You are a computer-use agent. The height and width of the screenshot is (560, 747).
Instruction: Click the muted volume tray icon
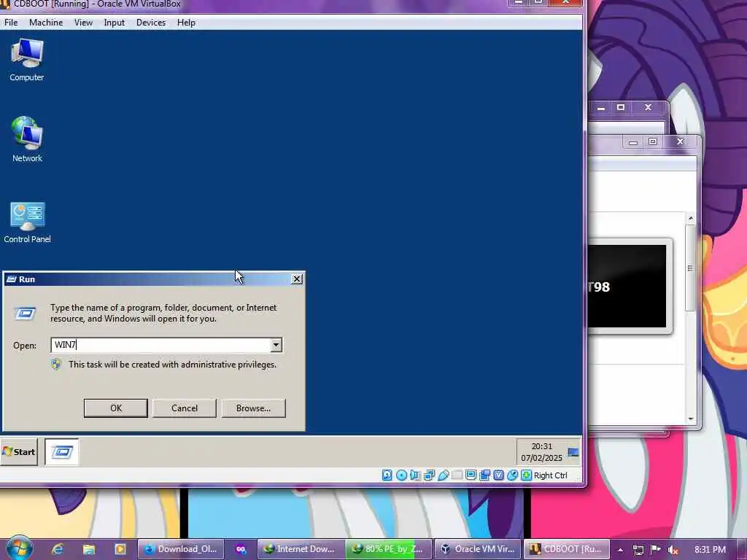(x=673, y=550)
